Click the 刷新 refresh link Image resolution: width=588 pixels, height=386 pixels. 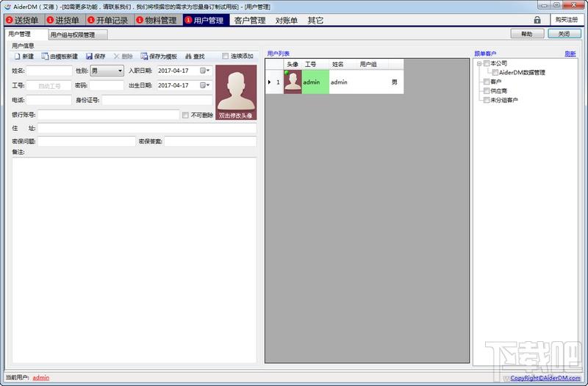(x=570, y=54)
